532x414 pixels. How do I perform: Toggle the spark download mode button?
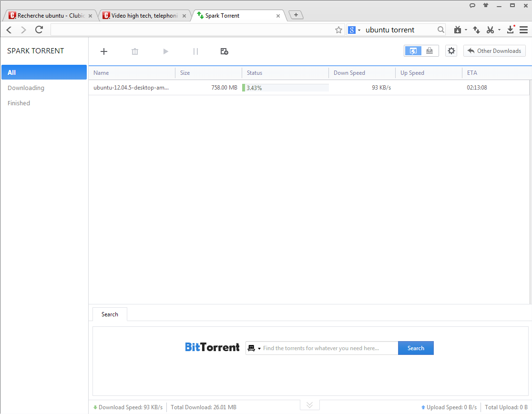[x=413, y=51]
